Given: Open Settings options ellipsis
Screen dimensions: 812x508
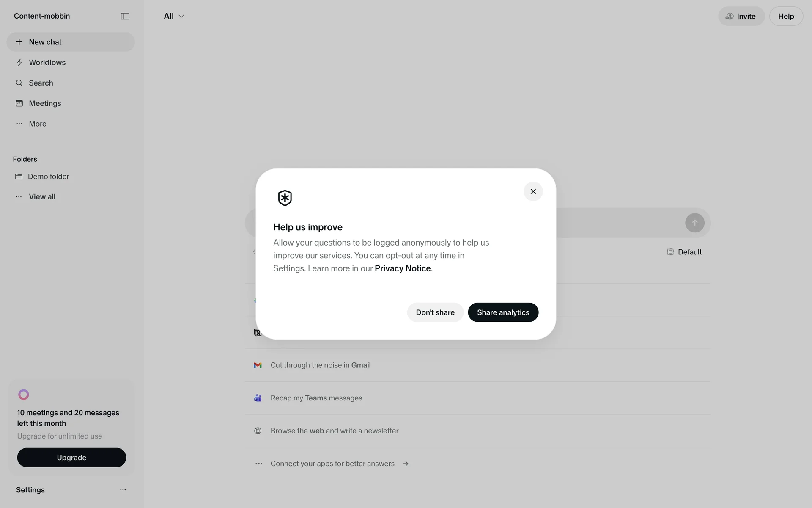Looking at the screenshot, I should [123, 490].
